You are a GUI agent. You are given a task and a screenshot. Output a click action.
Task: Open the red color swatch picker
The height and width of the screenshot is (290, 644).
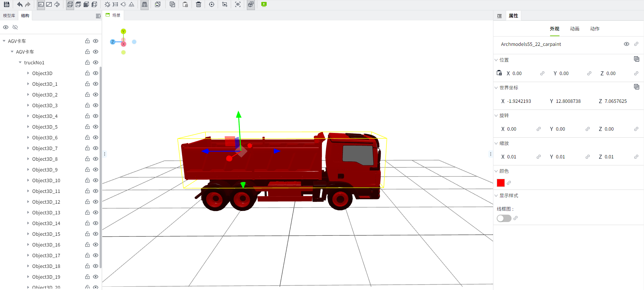tap(500, 183)
